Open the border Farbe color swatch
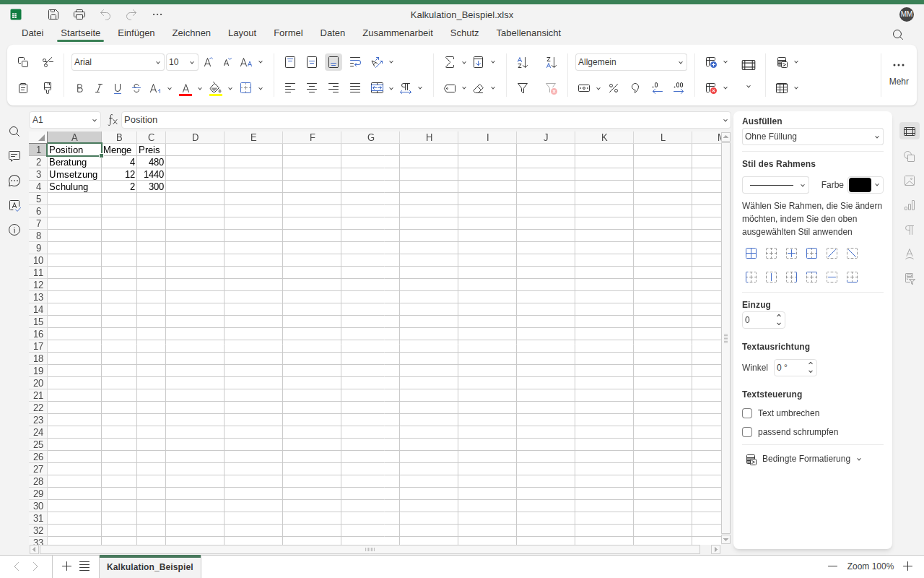 click(x=866, y=185)
